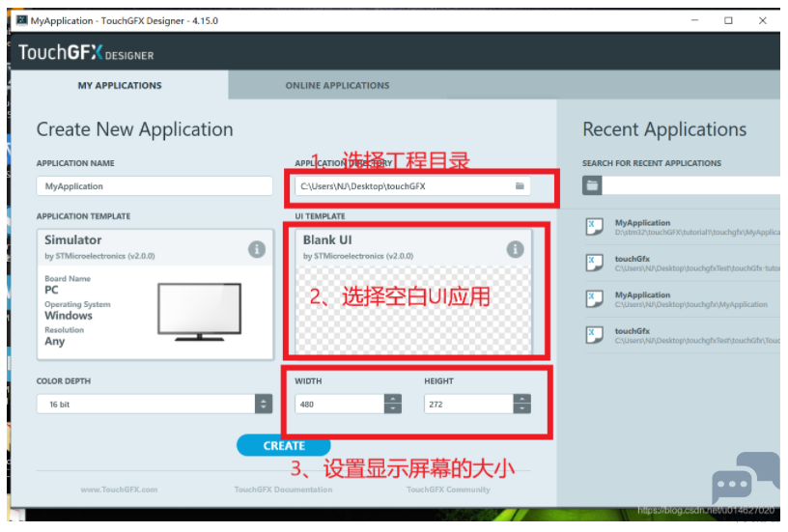Click the file icon of the MyApplication tutorial1 entry
The width and height of the screenshot is (788, 532).
pos(595,227)
